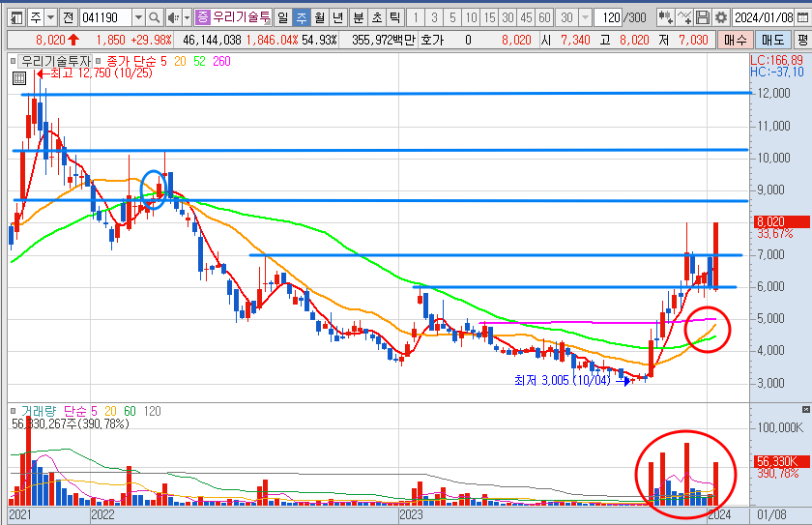The height and width of the screenshot is (525, 812).
Task: Select the 15 interval button
Action: [x=489, y=18]
